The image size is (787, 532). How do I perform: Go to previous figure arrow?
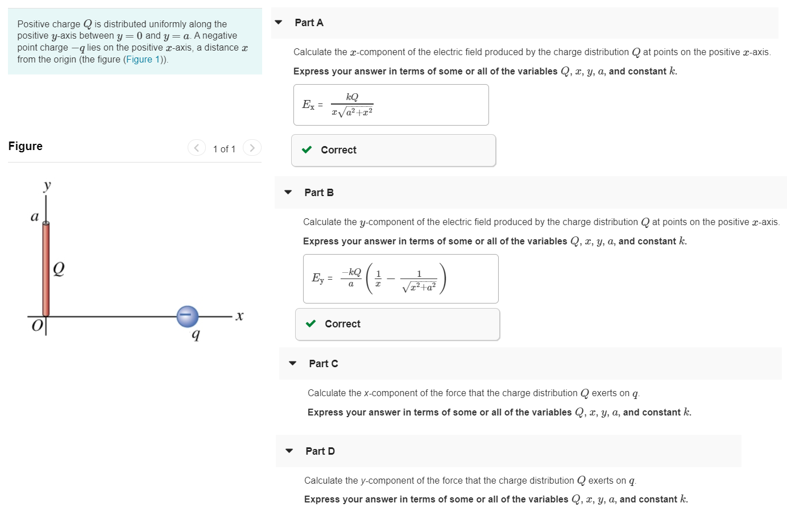coord(196,148)
